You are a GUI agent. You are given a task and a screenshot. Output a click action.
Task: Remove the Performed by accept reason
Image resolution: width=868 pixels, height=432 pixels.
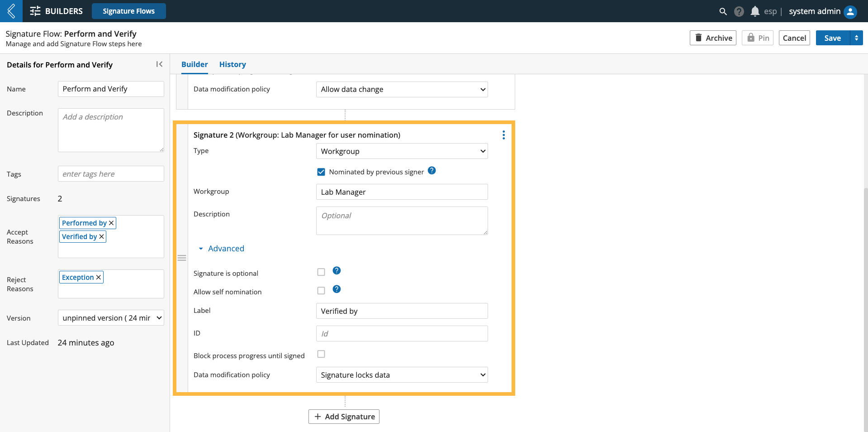[111, 223]
